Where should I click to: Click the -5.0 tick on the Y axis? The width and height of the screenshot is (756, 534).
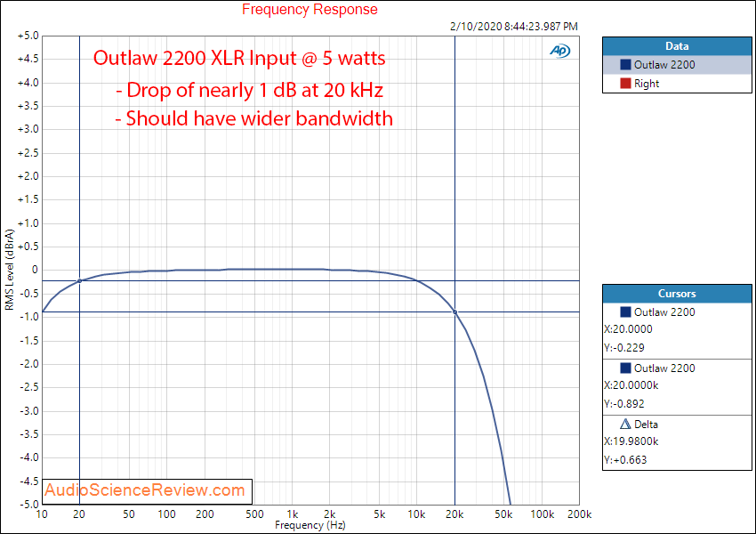click(28, 504)
